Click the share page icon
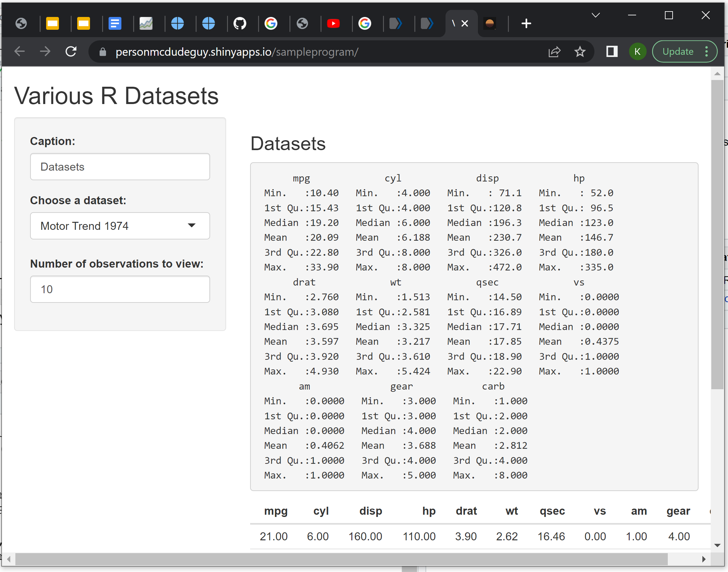Screen dimensions: 728x572 pyautogui.click(x=554, y=52)
